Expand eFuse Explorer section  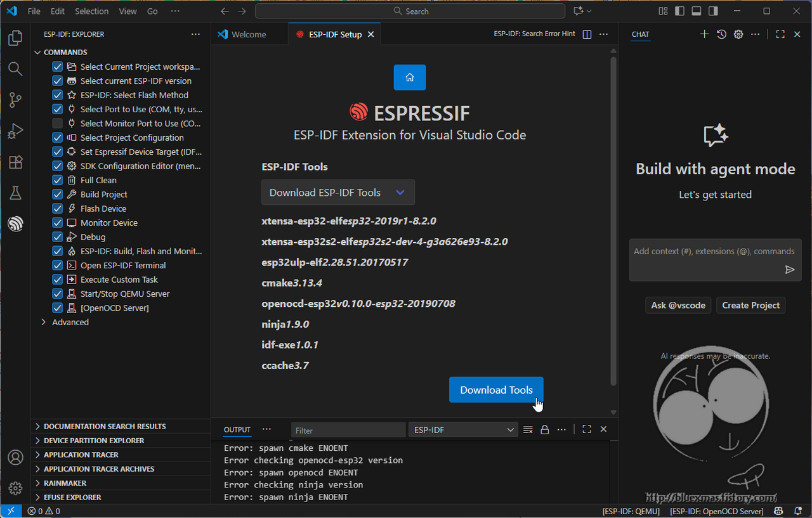(121, 497)
